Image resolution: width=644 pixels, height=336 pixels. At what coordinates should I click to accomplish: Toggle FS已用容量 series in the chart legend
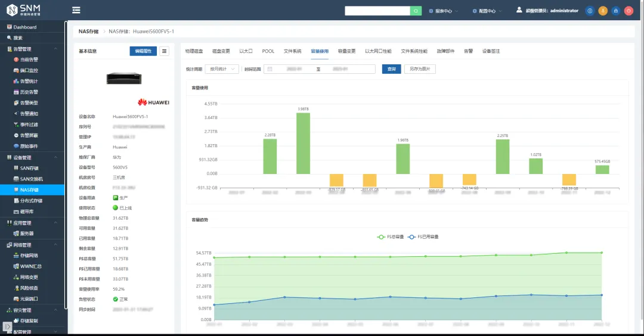point(423,237)
